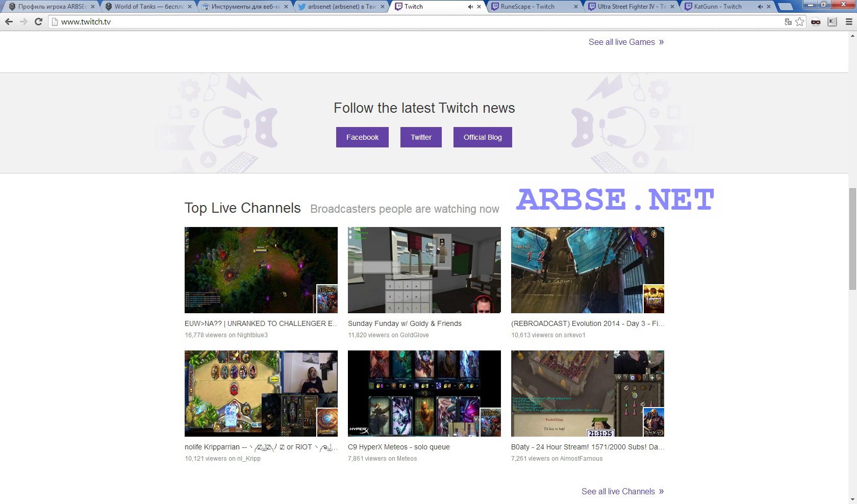
Task: Switch to the arbsenet Twitter tab
Action: click(x=341, y=7)
